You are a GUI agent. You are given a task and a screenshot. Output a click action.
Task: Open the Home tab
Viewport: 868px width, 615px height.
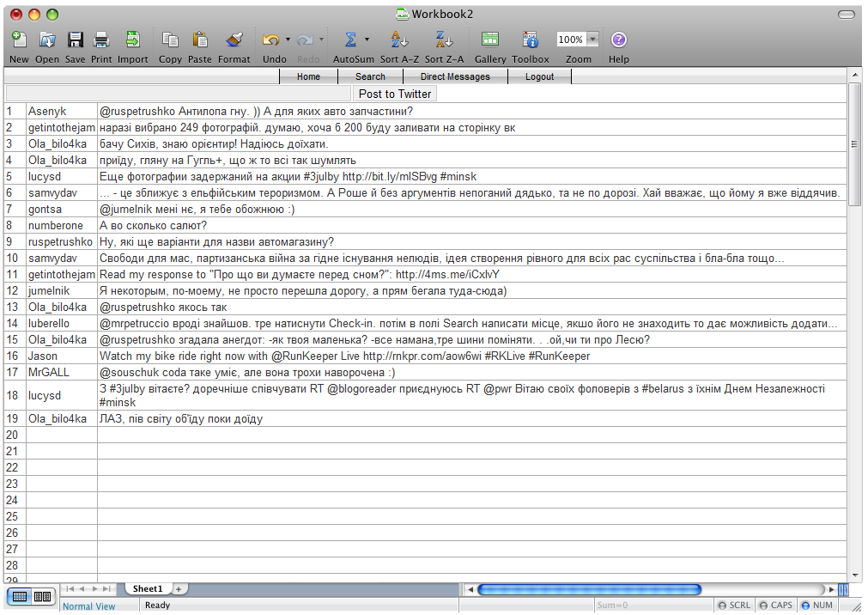[x=308, y=76]
